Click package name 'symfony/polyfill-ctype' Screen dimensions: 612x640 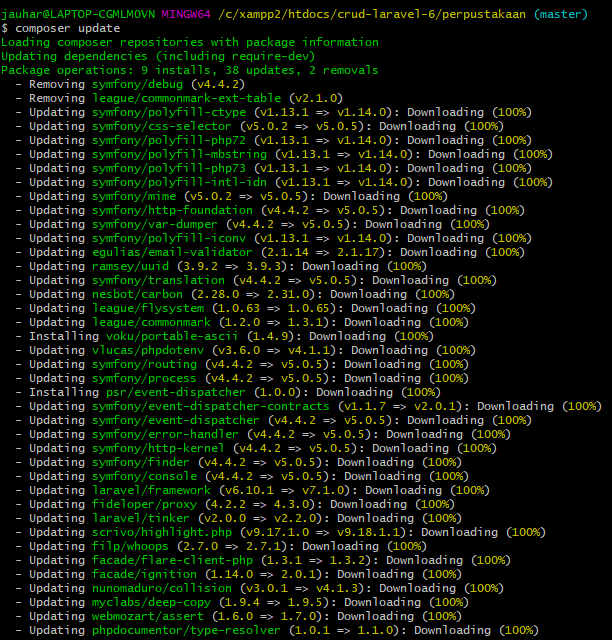169,112
